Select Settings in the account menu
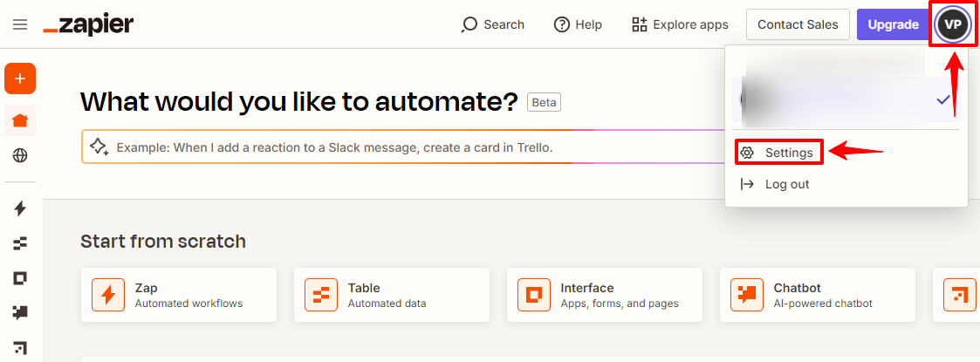The image size is (980, 362). click(779, 153)
